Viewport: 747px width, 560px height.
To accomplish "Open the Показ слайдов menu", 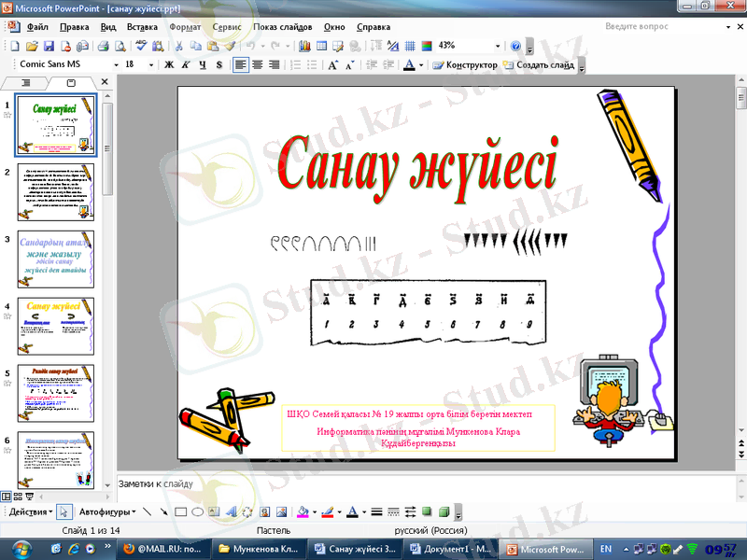I will click(x=283, y=28).
